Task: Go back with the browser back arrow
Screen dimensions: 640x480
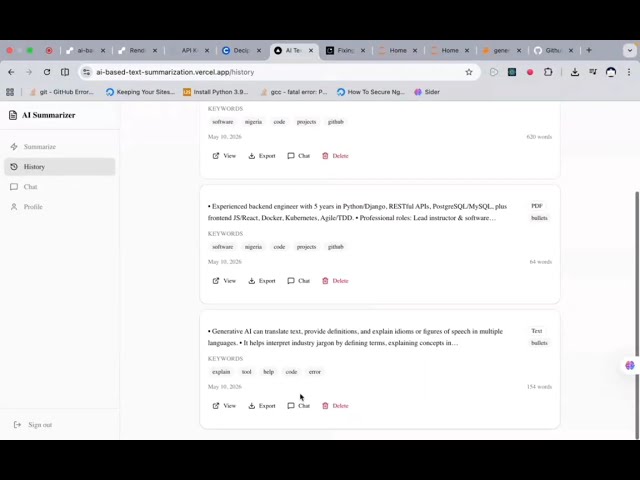Action: 11,72
